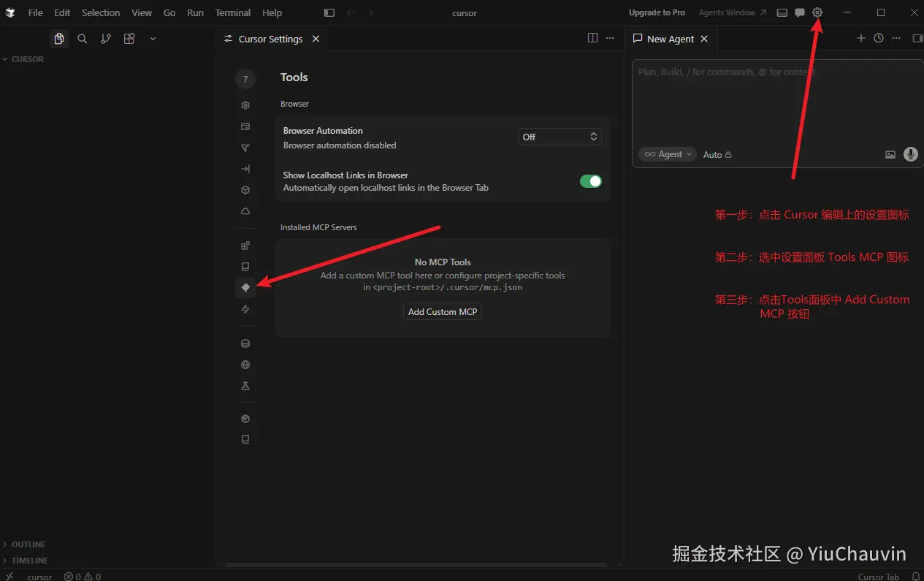924x581 pixels.
Task: Toggle the agent side panel layout icon
Action: tap(917, 38)
